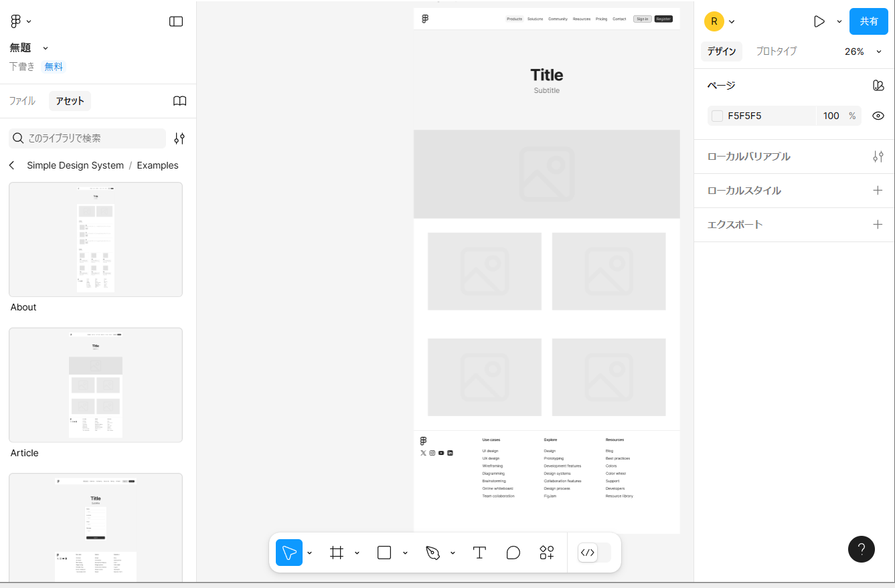Click the 共有 share button

click(x=869, y=21)
